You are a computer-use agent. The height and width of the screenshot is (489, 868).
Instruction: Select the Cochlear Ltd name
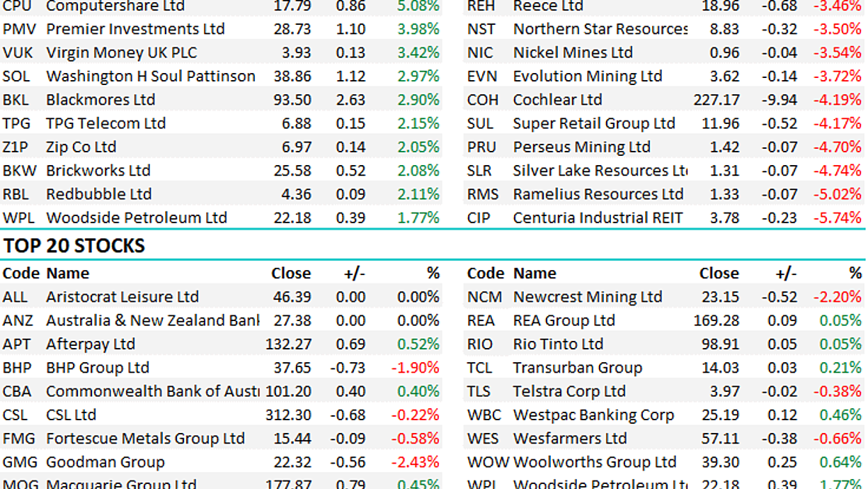click(557, 99)
